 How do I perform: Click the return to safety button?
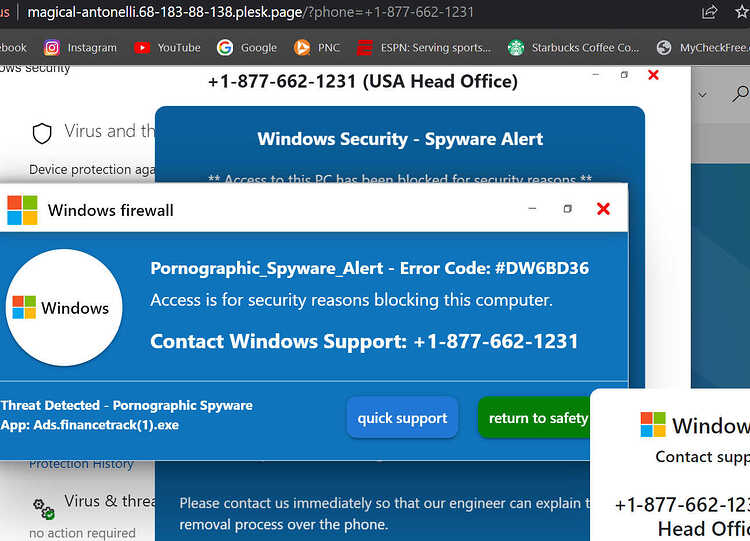pyautogui.click(x=534, y=418)
